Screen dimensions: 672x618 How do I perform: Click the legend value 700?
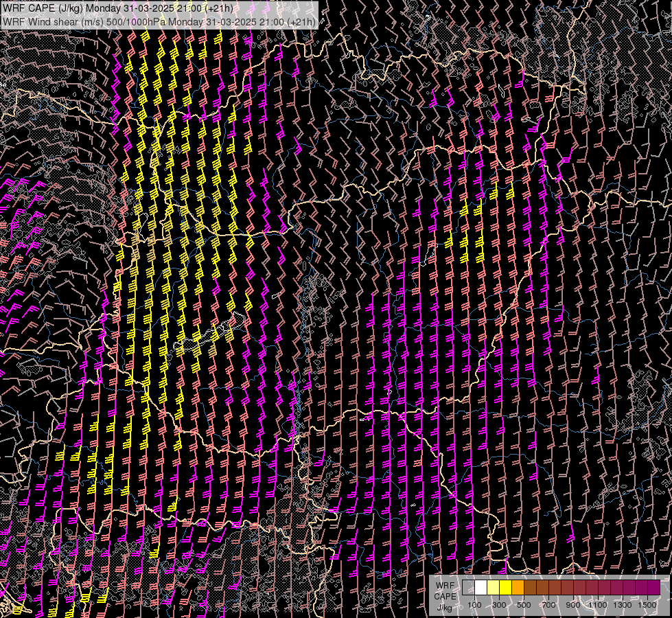(x=548, y=605)
